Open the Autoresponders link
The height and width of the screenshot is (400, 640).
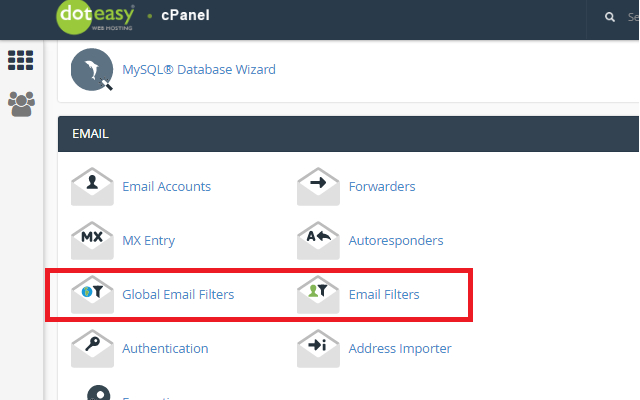[x=396, y=240]
